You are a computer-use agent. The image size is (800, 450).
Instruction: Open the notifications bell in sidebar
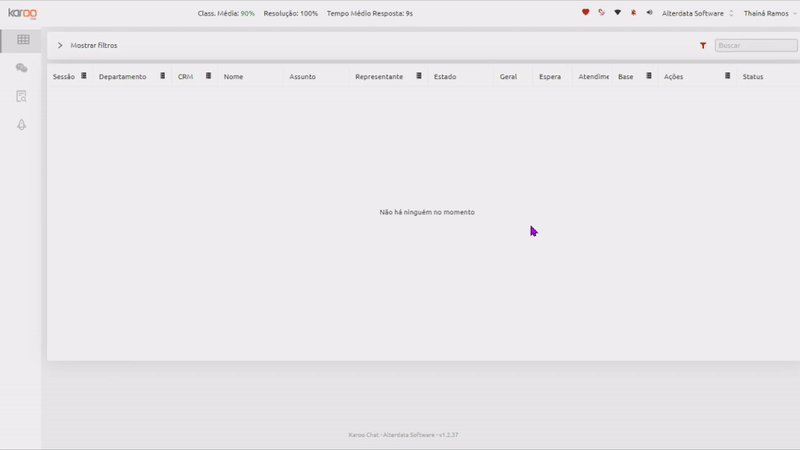[21, 124]
